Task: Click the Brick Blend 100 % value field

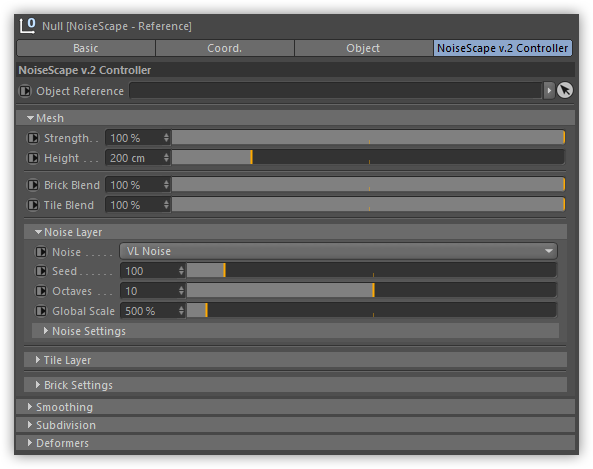Action: tap(134, 185)
